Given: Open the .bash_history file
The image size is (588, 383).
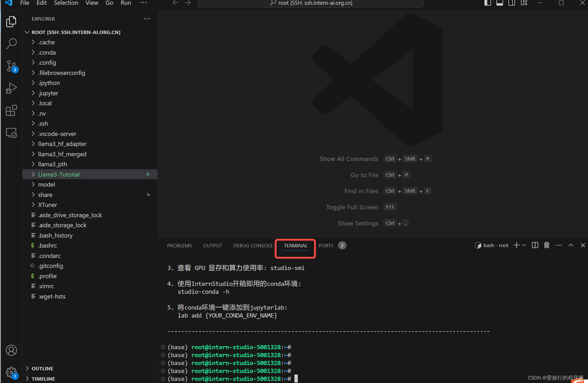Looking at the screenshot, I should coord(90,235).
